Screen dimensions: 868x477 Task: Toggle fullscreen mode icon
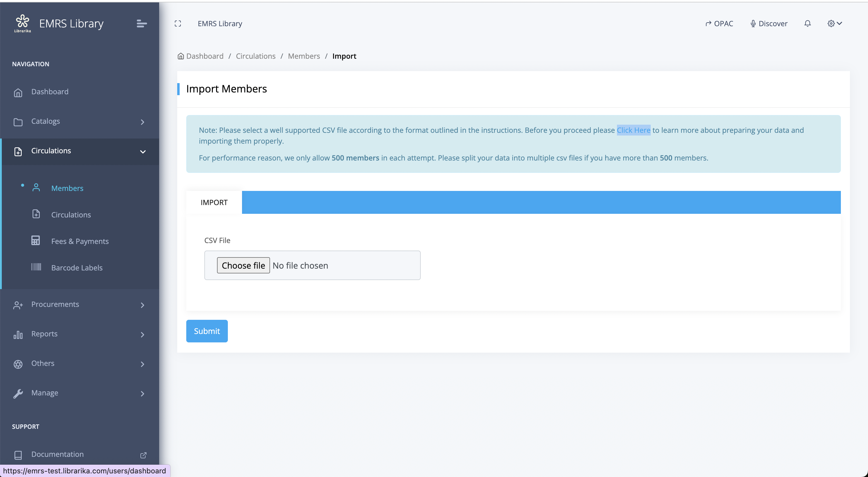tap(178, 23)
